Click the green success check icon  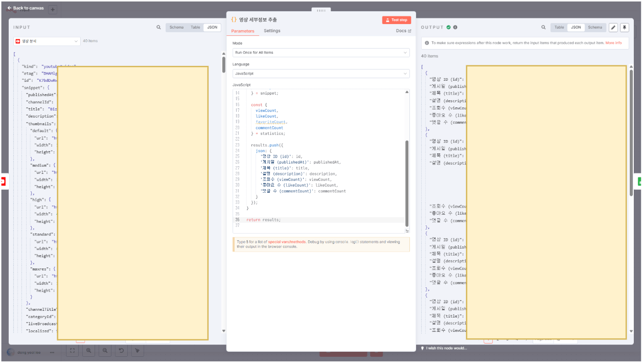point(448,28)
